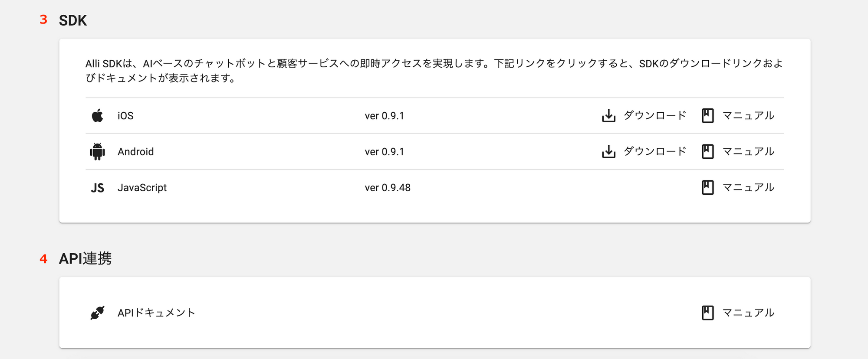Select the APIドキュメント label

pos(156,313)
